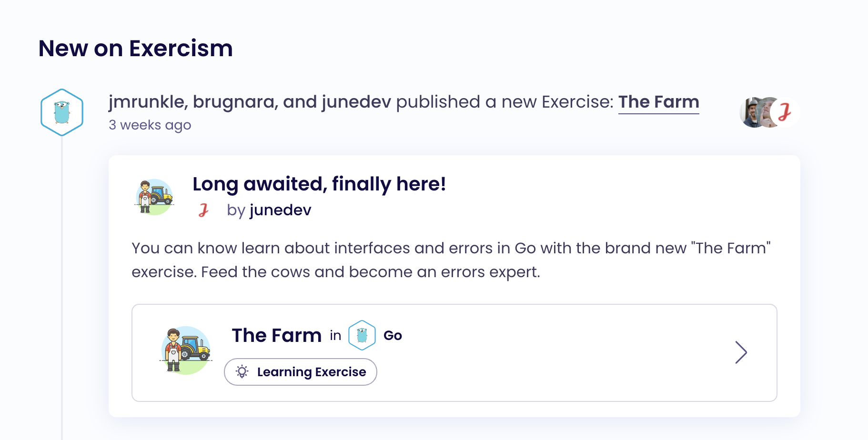Image resolution: width=868 pixels, height=440 pixels.
Task: Open The Farm exercise via the right chevron
Action: tap(742, 352)
